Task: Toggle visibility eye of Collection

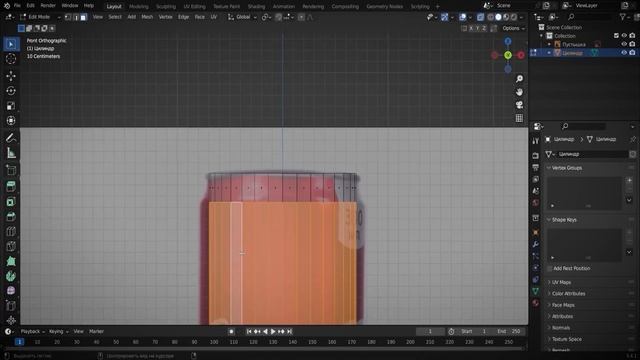Action: tap(624, 36)
